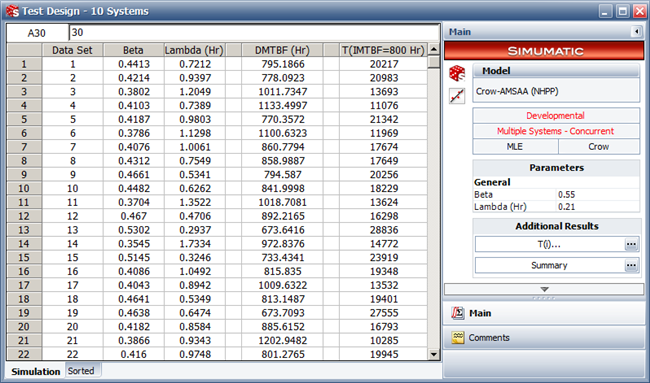The width and height of the screenshot is (650, 383).
Task: Open the Main page icon at the bottom of the panel
Action: tap(458, 313)
